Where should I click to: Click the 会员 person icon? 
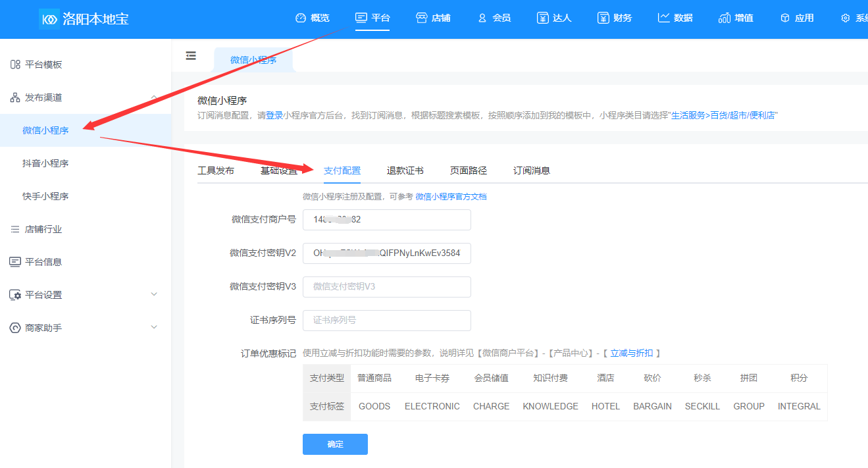[x=482, y=18]
